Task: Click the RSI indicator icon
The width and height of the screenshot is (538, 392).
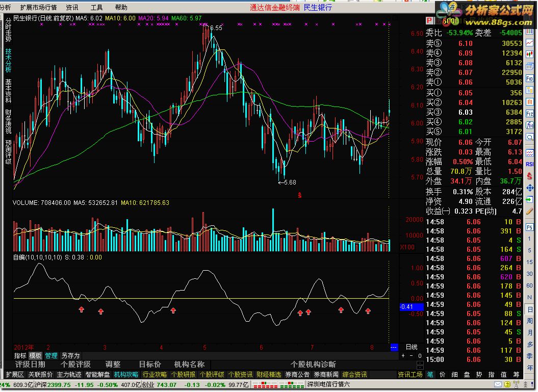Action: (530, 164)
